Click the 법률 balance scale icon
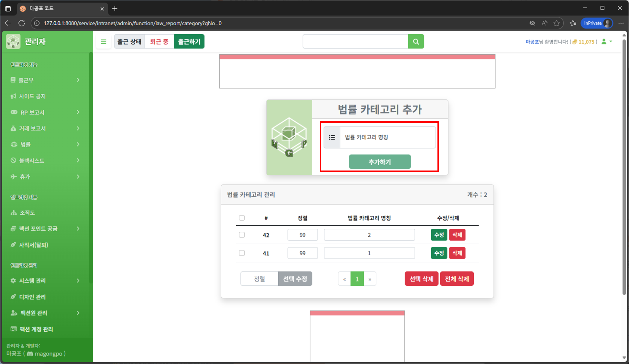This screenshot has height=364, width=629. click(14, 144)
